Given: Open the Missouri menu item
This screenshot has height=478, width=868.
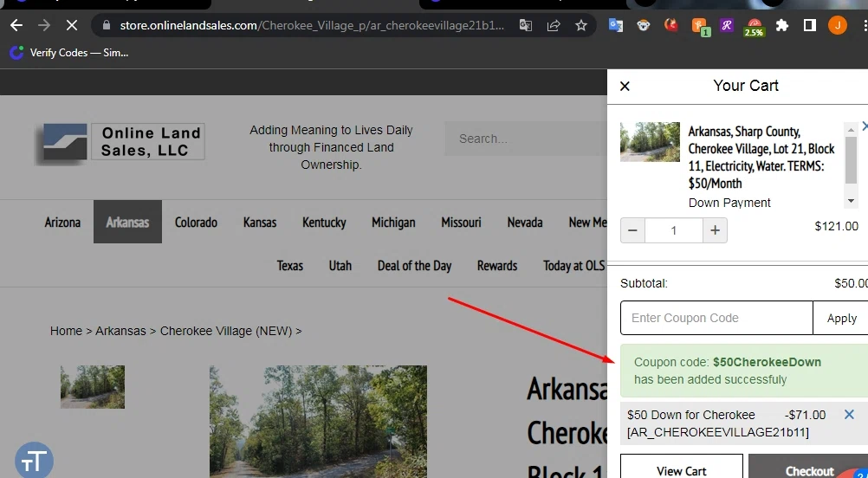Looking at the screenshot, I should [461, 223].
